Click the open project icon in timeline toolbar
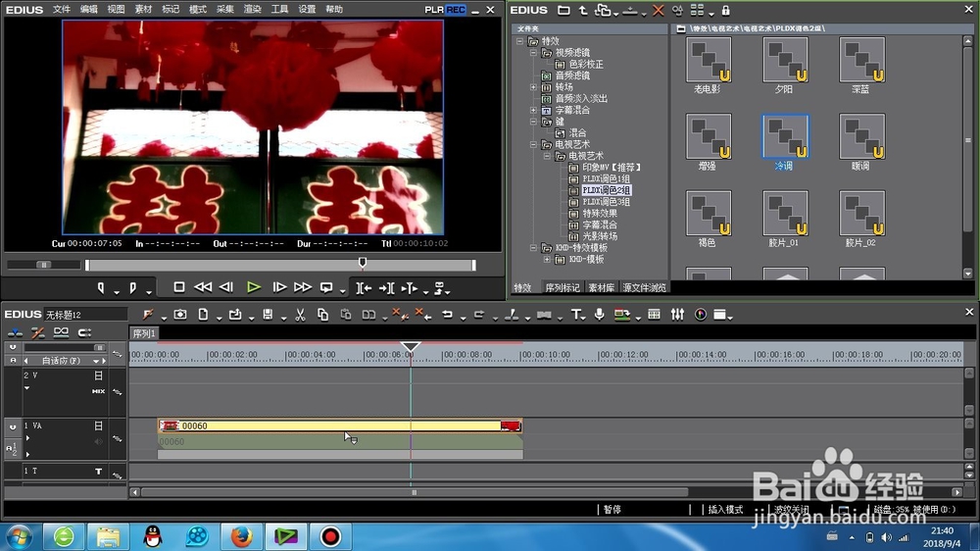Image resolution: width=980 pixels, height=551 pixels. click(235, 315)
